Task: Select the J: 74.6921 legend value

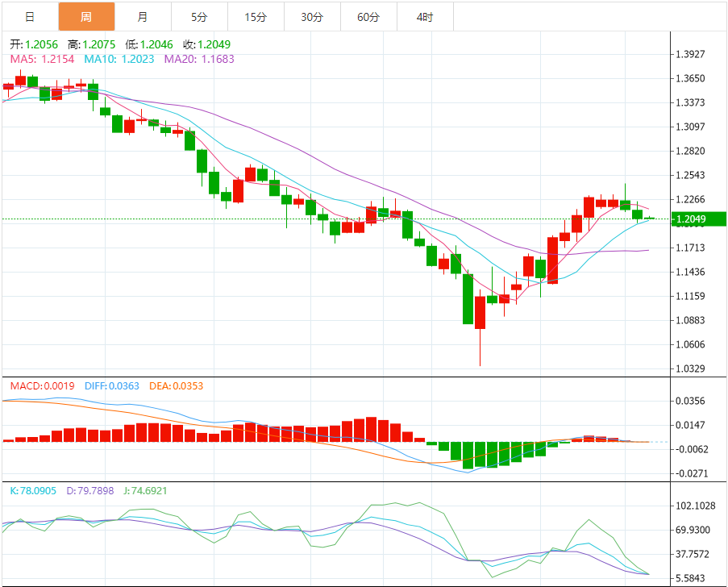Action: tap(148, 490)
